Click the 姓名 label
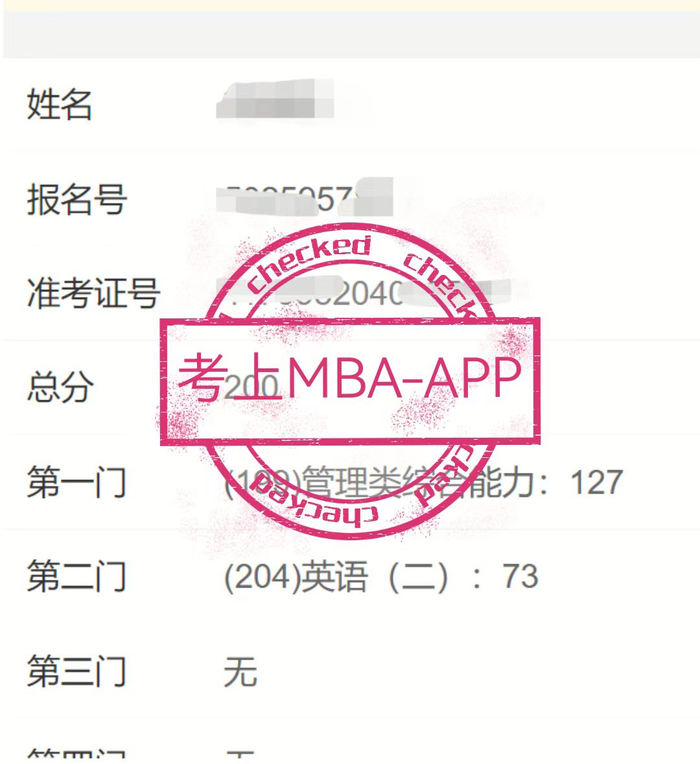This screenshot has width=700, height=764. tap(59, 104)
